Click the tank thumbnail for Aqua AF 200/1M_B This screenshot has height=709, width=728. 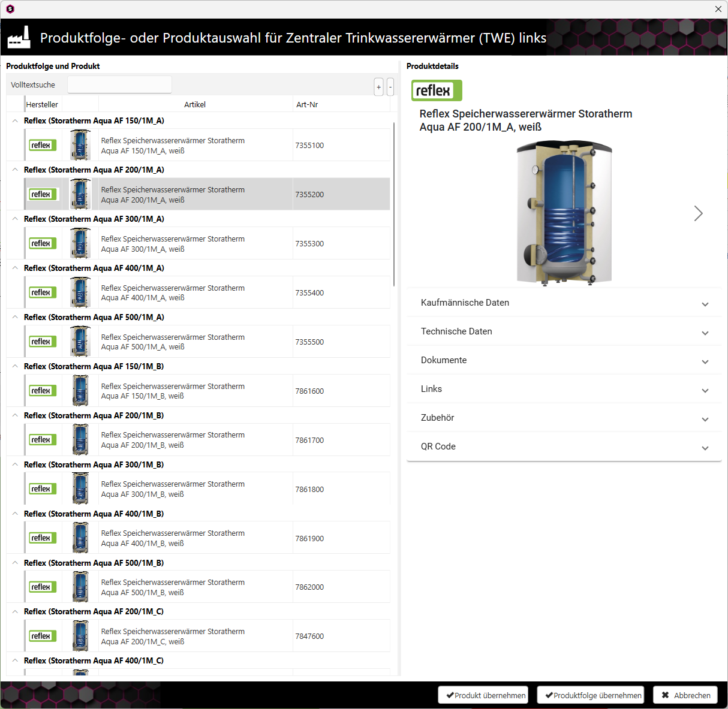pyautogui.click(x=80, y=440)
